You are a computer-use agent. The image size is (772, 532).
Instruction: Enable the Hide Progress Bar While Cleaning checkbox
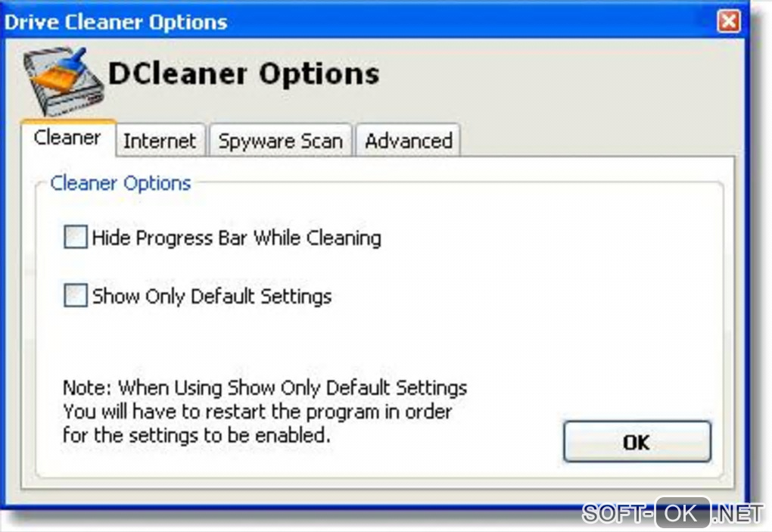[x=76, y=237]
